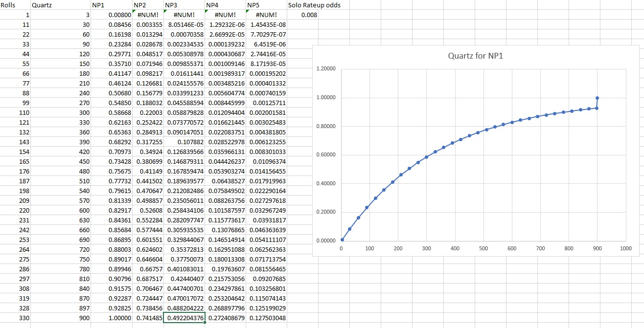Click the Quartz cell showing 897

(61, 308)
